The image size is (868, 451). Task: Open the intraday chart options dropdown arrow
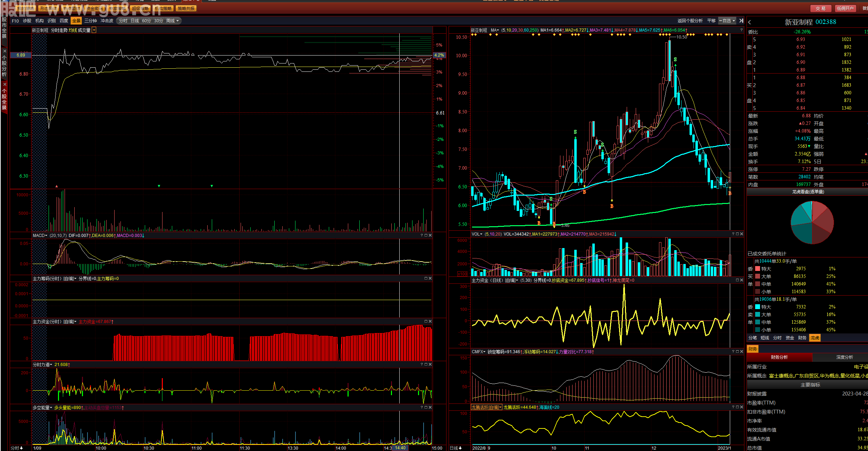tap(94, 30)
